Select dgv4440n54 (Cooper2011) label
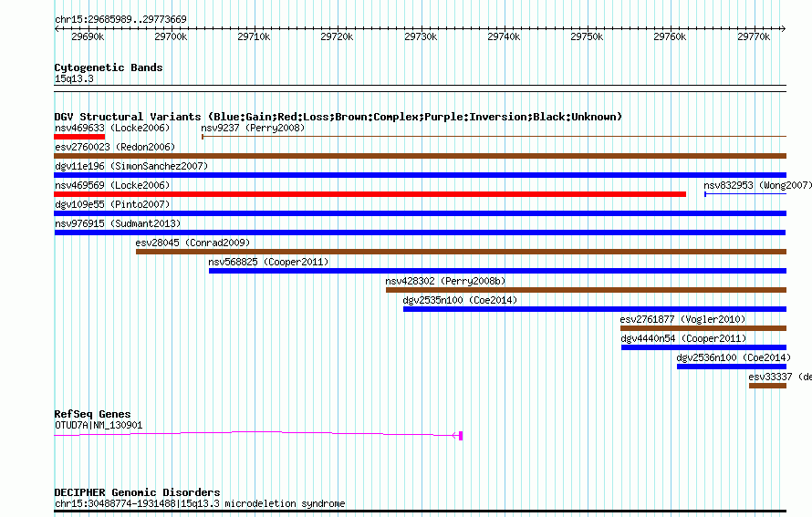The image size is (812, 517). (683, 338)
